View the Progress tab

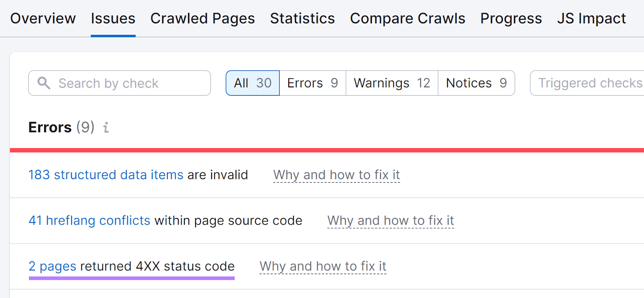[x=511, y=19]
